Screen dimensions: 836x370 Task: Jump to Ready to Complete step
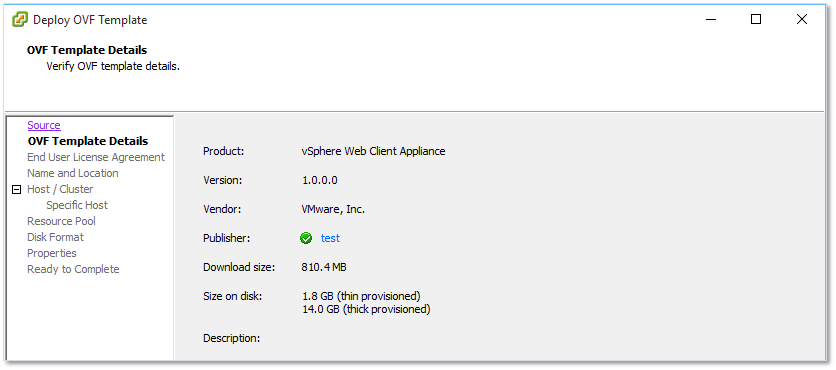click(x=73, y=269)
